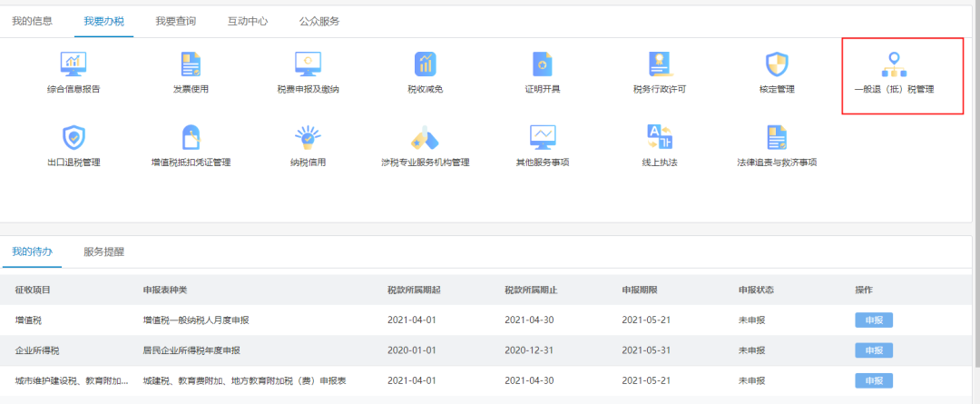980x404 pixels.
Task: Open 证明开具 icon
Action: pos(543,64)
